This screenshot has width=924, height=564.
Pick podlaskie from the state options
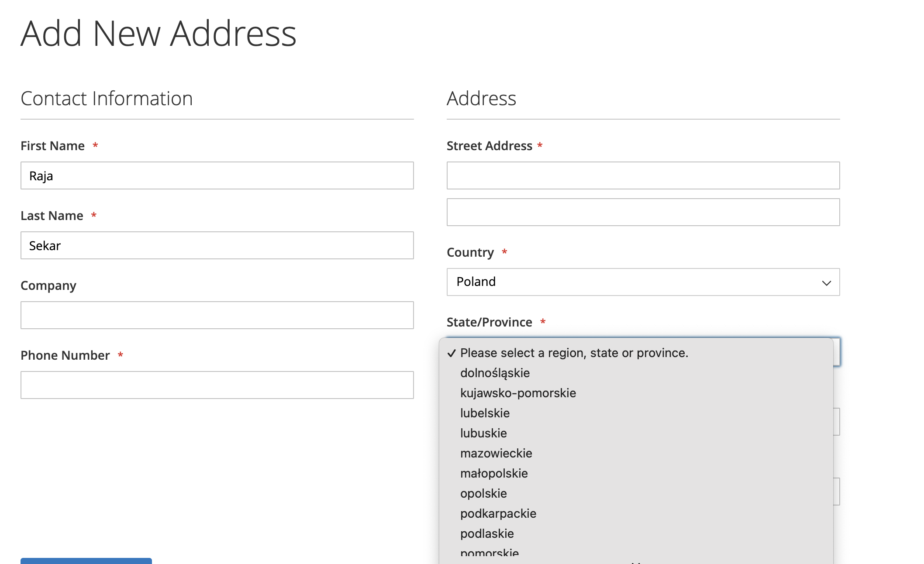[x=486, y=533]
